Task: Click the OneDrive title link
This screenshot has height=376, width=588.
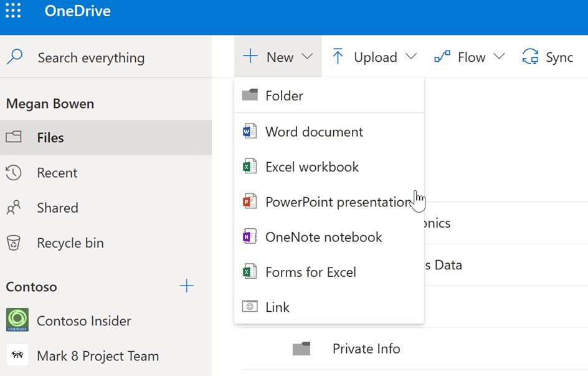Action: [x=78, y=11]
